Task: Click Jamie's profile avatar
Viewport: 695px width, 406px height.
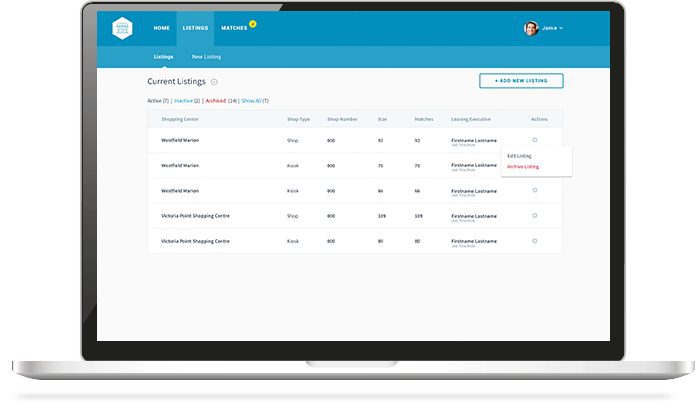Action: 531,28
